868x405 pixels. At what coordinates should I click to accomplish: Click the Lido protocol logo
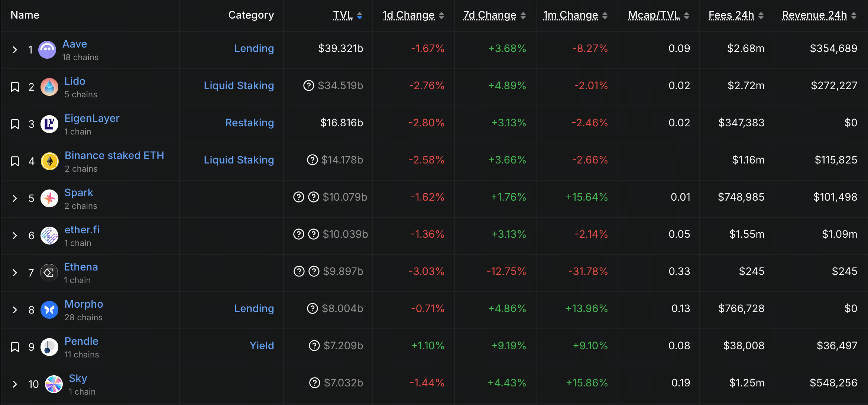[49, 87]
